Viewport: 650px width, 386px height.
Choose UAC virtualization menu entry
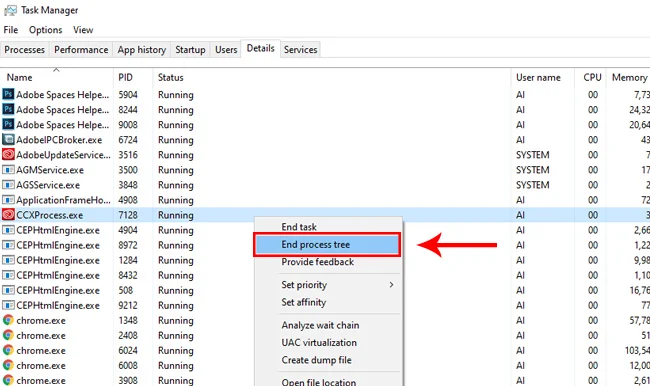[x=328, y=342]
